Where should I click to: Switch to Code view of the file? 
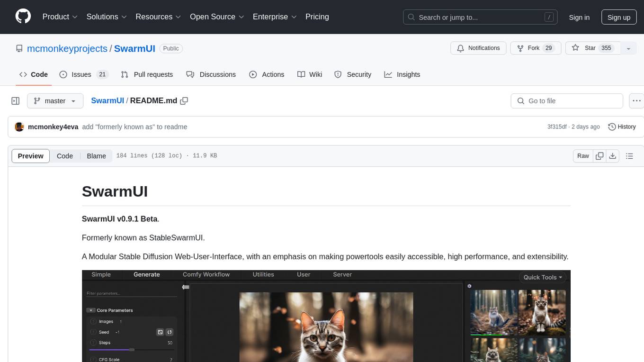click(x=65, y=156)
